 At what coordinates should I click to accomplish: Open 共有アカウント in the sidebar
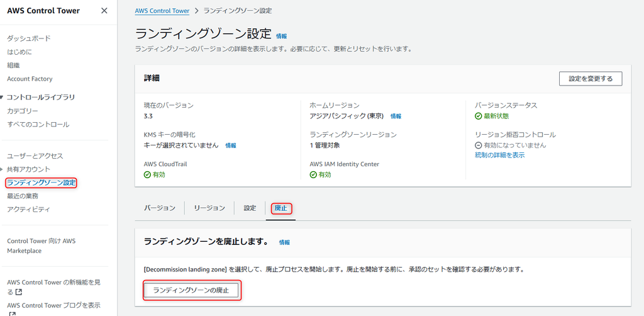pyautogui.click(x=29, y=169)
